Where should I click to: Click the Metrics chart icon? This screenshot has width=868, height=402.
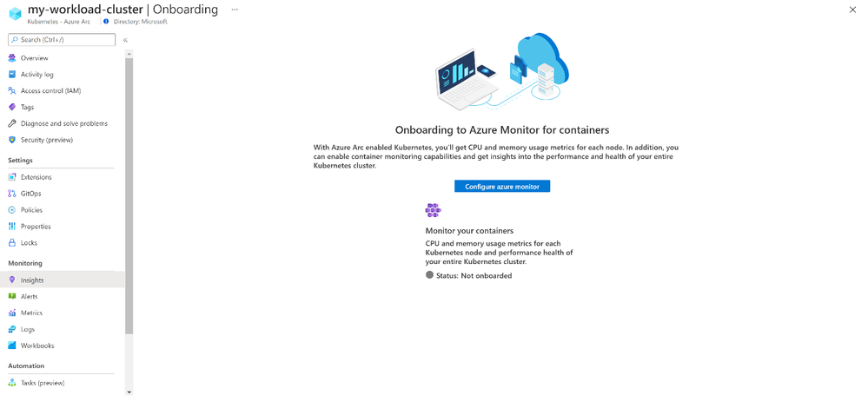click(12, 313)
